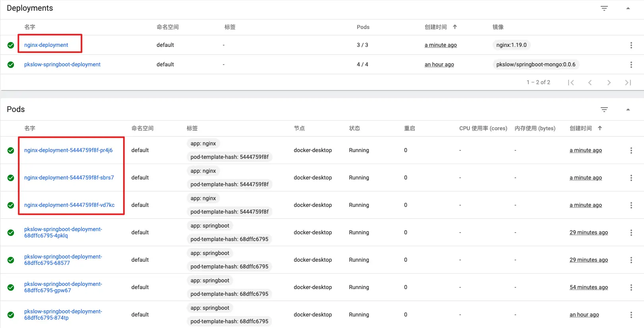
Task: Go to next page of Deployments
Action: (x=609, y=83)
